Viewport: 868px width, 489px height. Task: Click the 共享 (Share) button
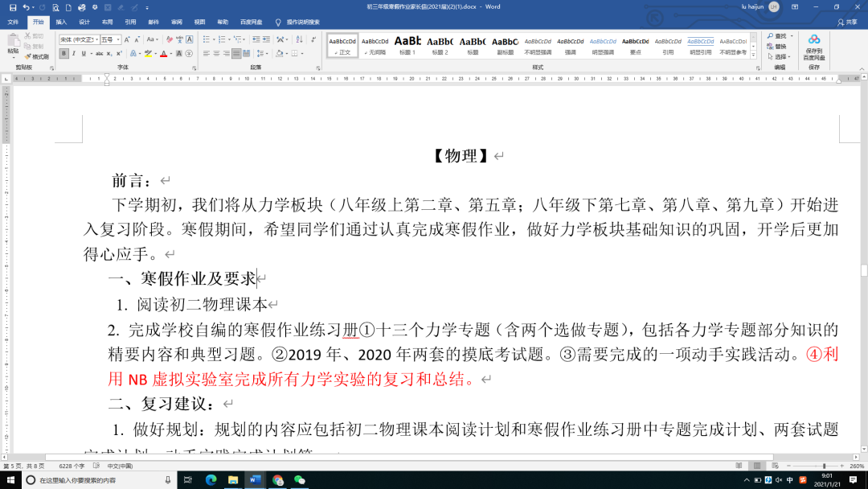[x=848, y=23]
